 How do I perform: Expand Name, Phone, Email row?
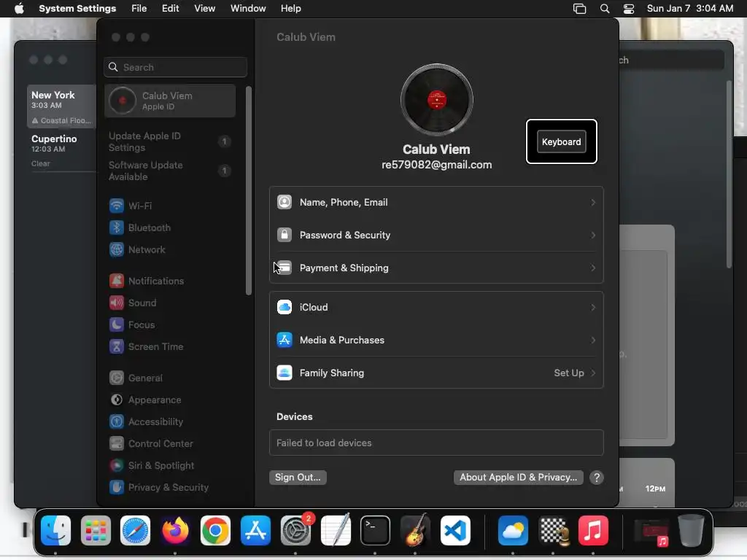click(436, 203)
